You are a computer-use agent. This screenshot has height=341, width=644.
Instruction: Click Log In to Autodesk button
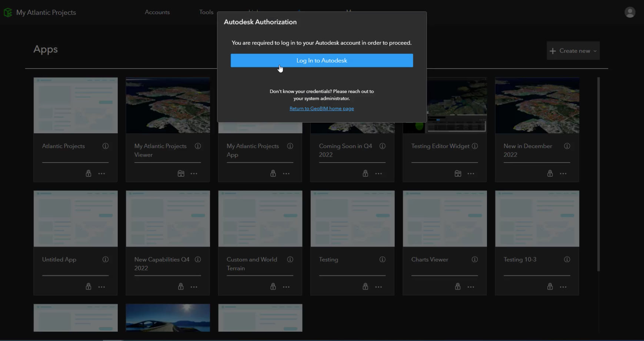click(x=322, y=60)
